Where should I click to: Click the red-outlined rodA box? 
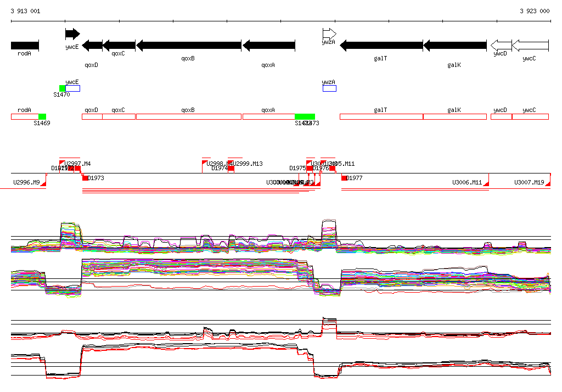(x=25, y=116)
